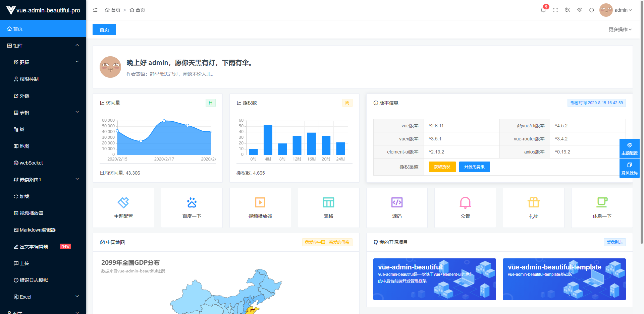This screenshot has width=644, height=314.
Task: Select 首页 in the sidebar
Action: point(43,28)
